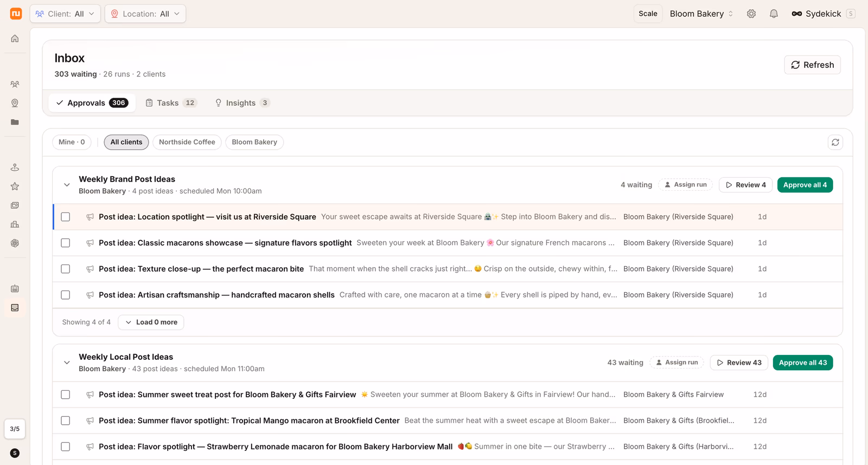Open the Location: All dropdown
Screen dimensions: 868x465
click(145, 14)
